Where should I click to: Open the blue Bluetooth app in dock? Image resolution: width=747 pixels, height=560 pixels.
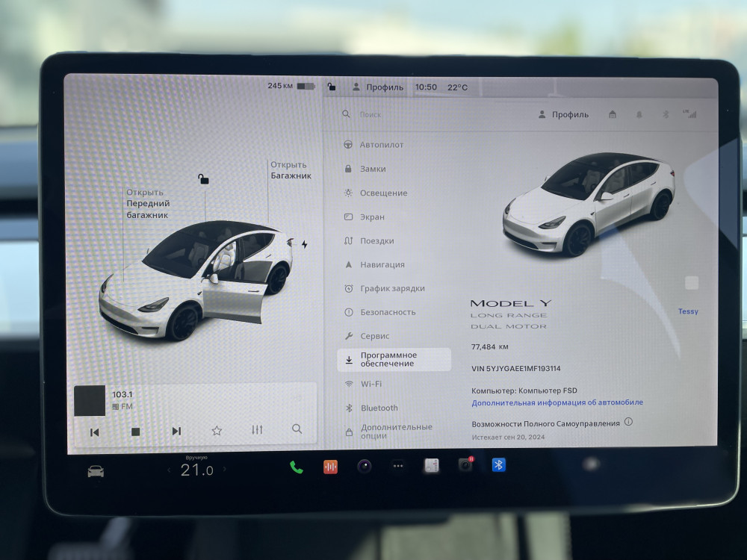[499, 464]
